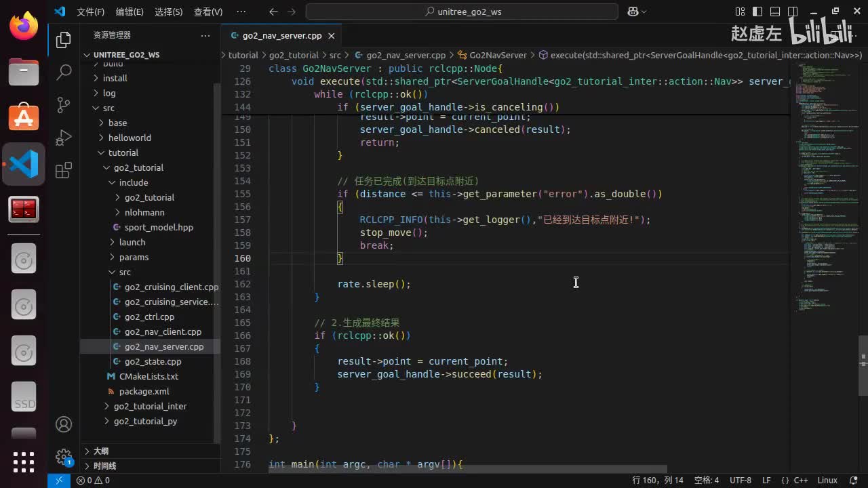
Task: Launch Firefox from the dock
Action: coord(24,26)
